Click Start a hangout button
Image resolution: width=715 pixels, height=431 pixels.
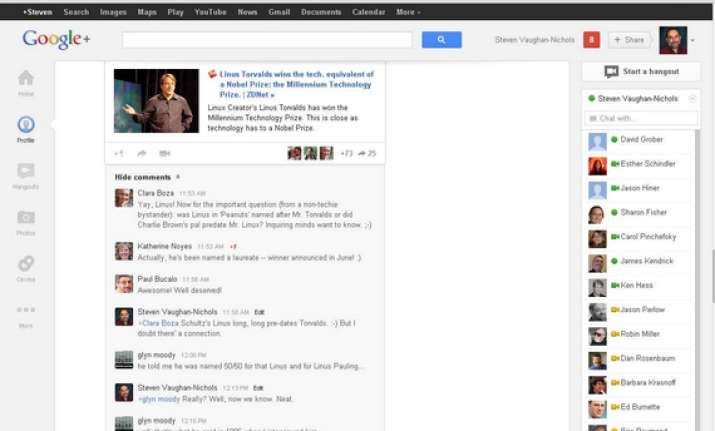(641, 72)
